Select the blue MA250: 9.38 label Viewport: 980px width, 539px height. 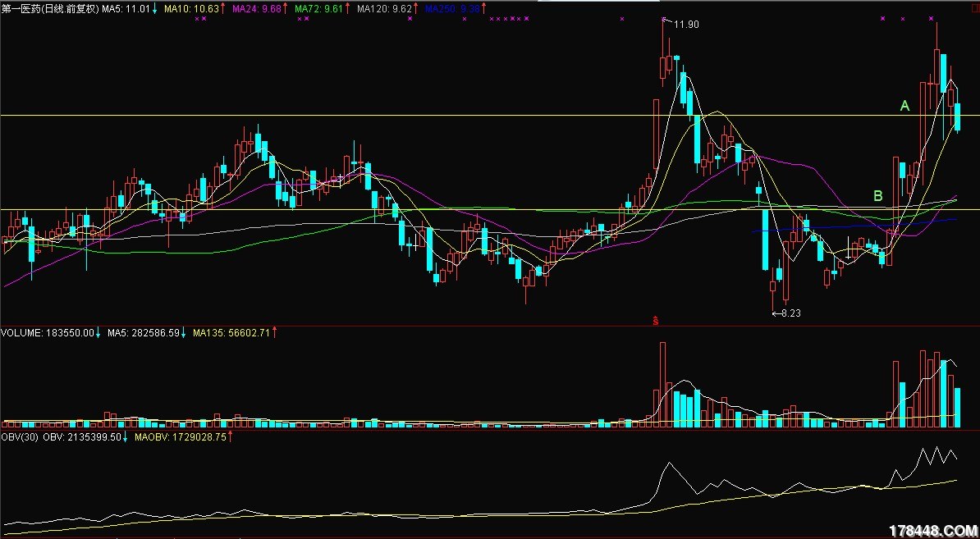[x=452, y=8]
